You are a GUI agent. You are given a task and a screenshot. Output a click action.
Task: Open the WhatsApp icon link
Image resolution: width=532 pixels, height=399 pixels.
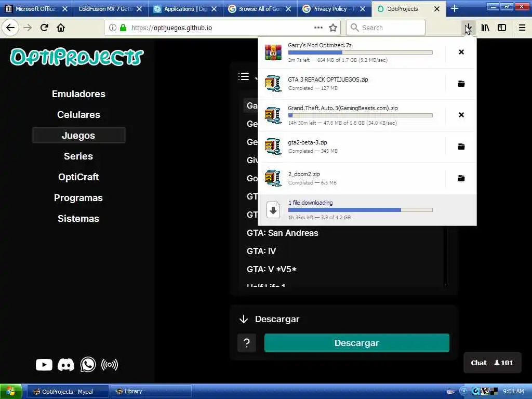tap(88, 365)
